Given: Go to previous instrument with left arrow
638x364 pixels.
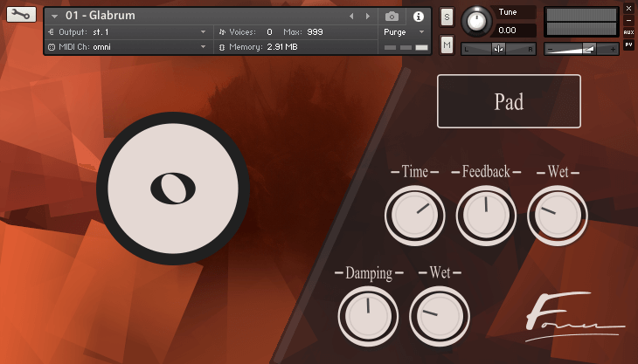Looking at the screenshot, I should click(x=351, y=17).
